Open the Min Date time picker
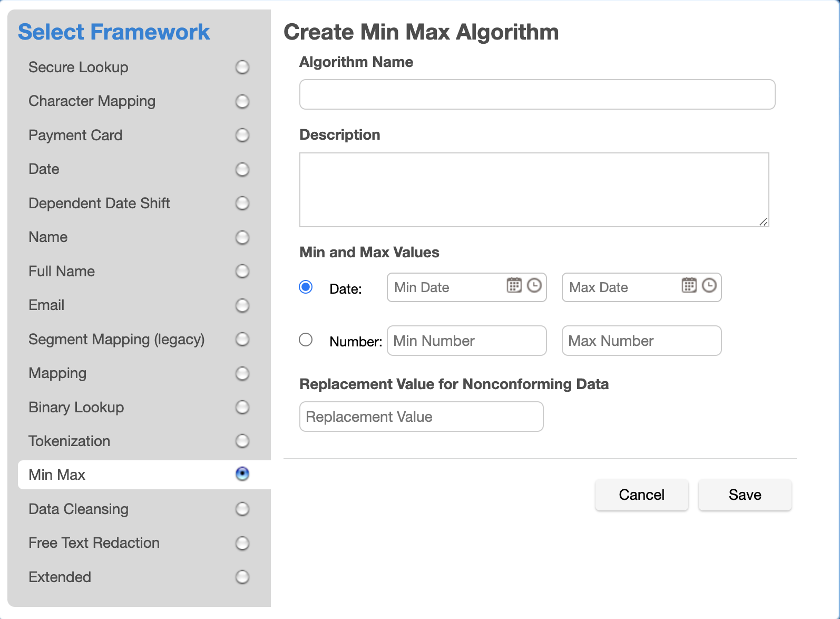840x619 pixels. 534,287
